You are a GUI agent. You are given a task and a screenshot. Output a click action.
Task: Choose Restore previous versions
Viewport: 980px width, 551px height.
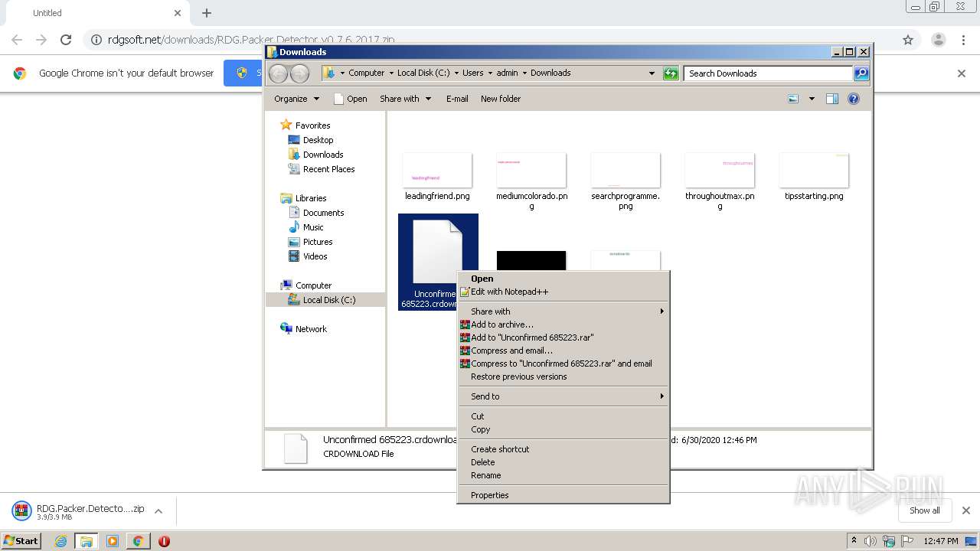pyautogui.click(x=563, y=377)
